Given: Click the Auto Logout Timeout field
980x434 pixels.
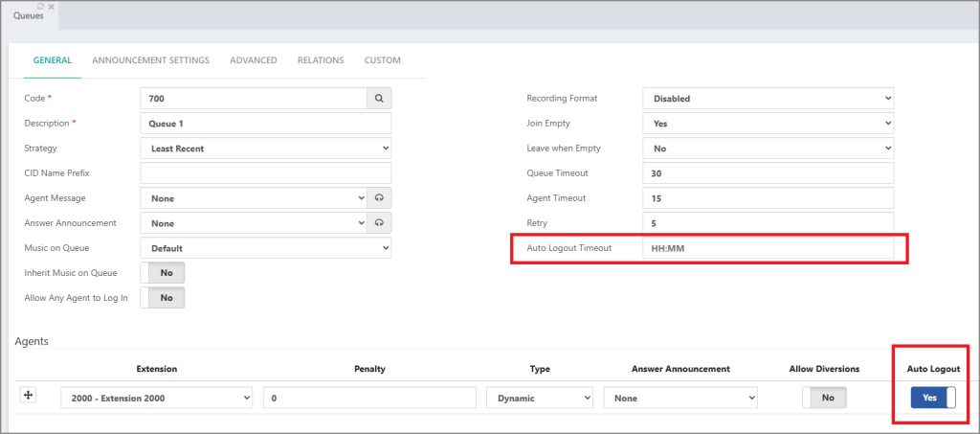Looking at the screenshot, I should [x=768, y=248].
